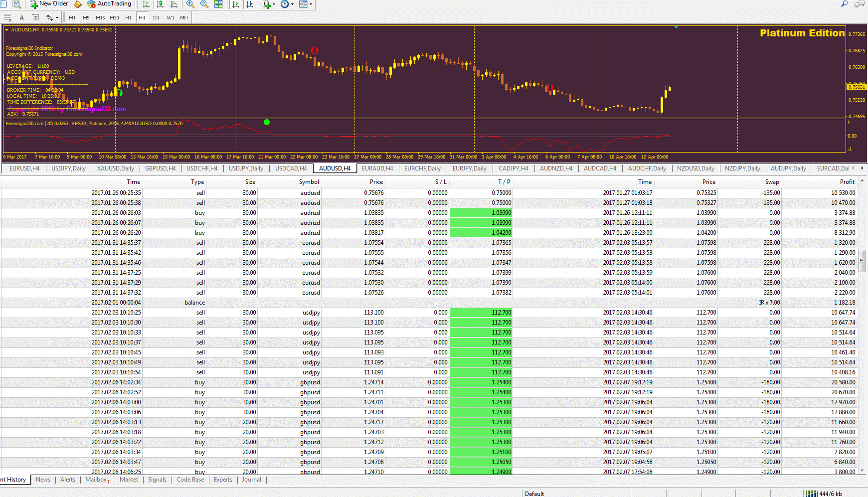
Task: Enable chart shift toggle icon
Action: pos(250,4)
